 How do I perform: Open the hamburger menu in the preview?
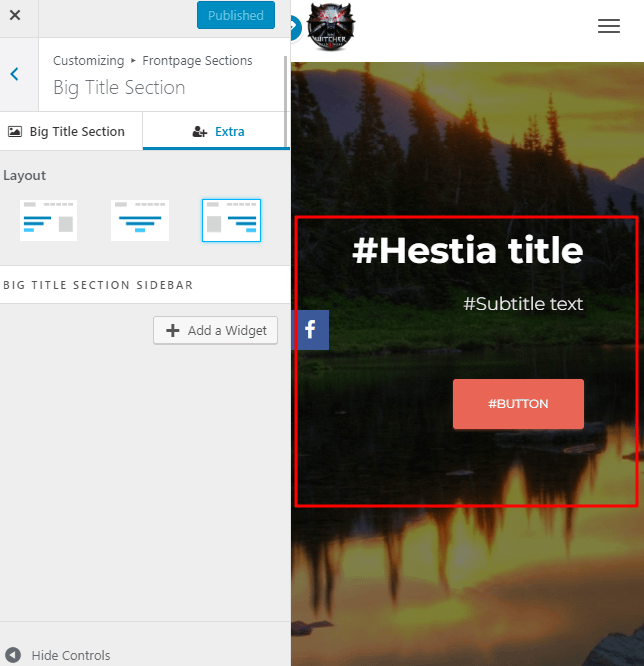608,27
